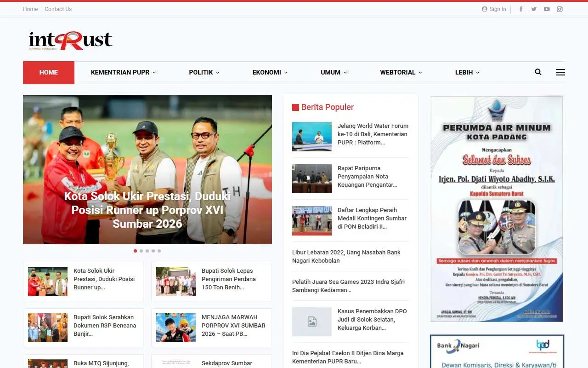
Task: Click the Berita Populer section heading
Action: (323, 107)
